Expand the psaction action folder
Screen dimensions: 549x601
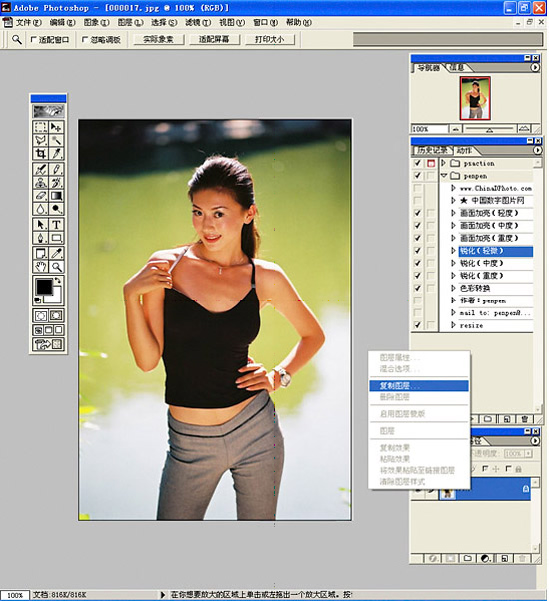point(444,163)
